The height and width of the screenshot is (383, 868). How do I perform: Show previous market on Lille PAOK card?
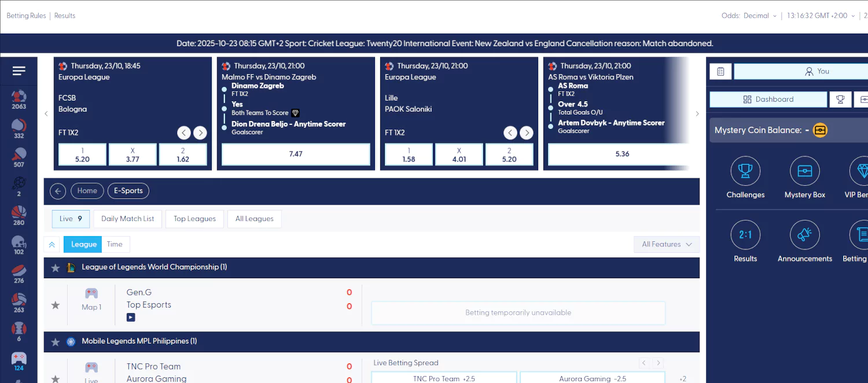pyautogui.click(x=510, y=133)
